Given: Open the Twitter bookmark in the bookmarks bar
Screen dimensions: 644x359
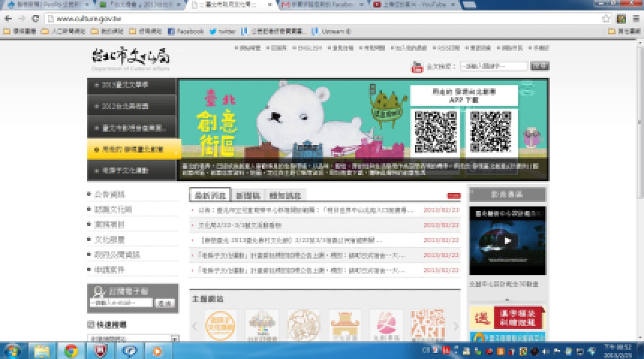Looking at the screenshot, I should click(x=222, y=31).
